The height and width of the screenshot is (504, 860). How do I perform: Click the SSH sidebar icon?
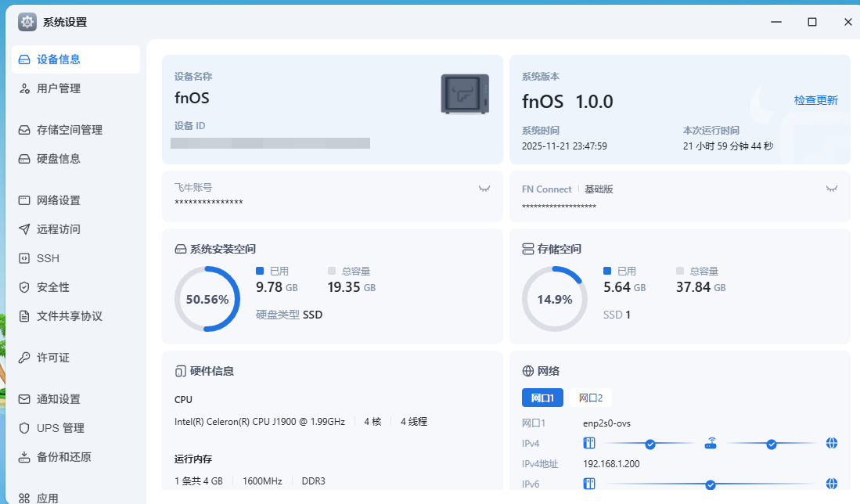[24, 258]
